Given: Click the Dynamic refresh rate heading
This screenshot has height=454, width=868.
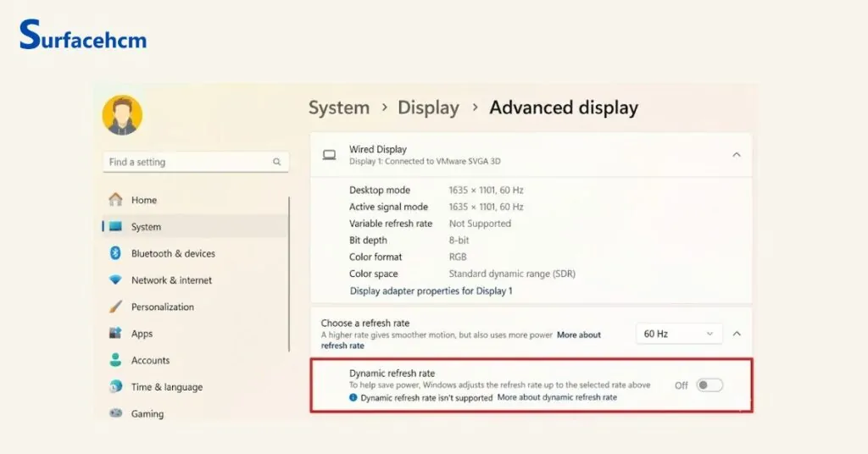Looking at the screenshot, I should click(x=392, y=374).
